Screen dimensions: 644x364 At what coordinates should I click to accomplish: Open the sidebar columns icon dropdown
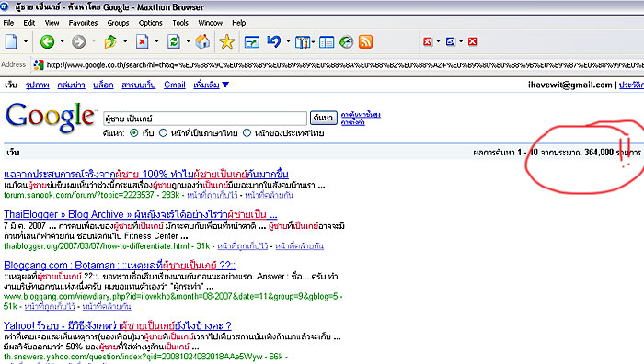point(314,42)
